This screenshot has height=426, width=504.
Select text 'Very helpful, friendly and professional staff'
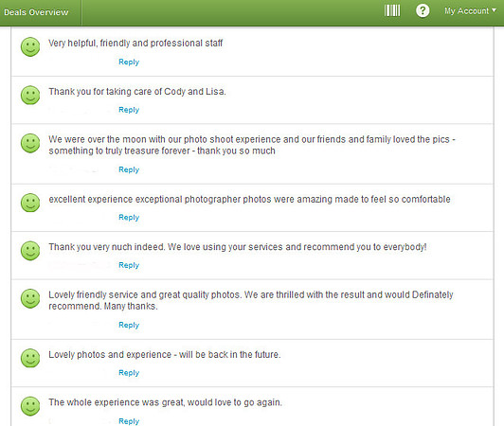click(135, 43)
